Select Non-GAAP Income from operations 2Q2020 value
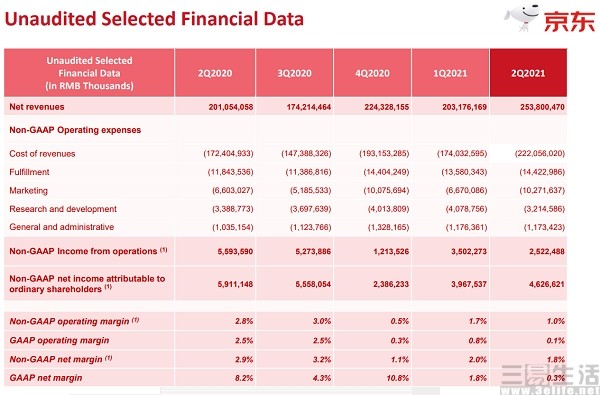600x395 pixels. (x=235, y=251)
